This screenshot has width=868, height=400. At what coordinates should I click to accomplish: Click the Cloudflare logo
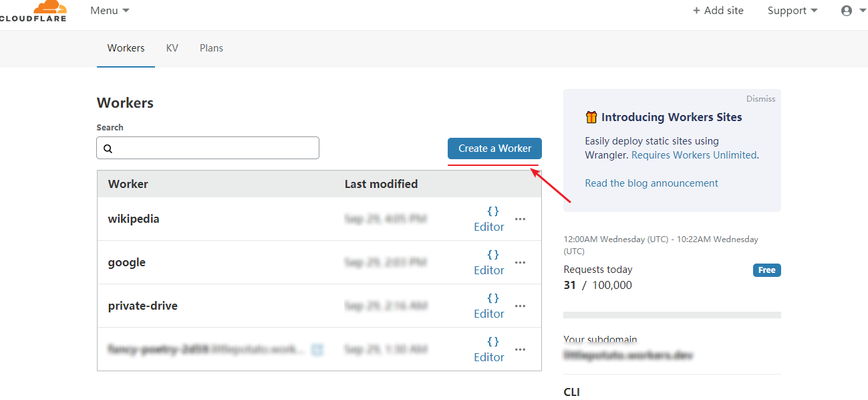[33, 11]
